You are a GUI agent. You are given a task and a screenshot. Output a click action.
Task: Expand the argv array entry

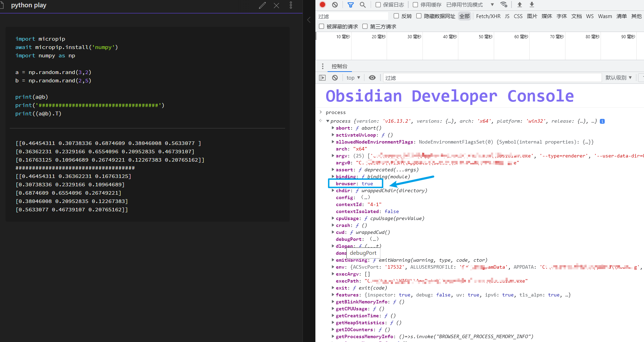(333, 156)
